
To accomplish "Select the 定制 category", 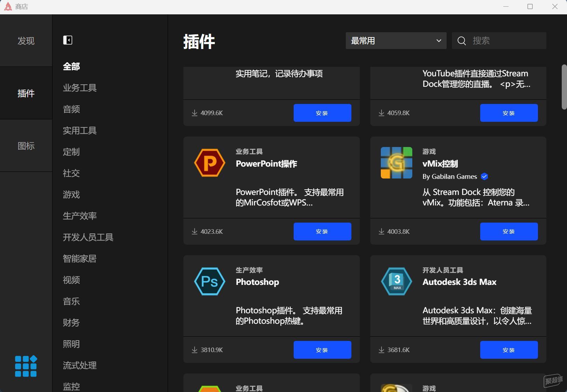I will coord(71,152).
